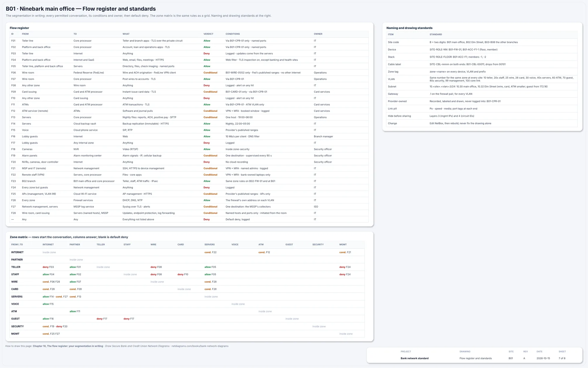Click 'cond. F06 F28' in the WIRE row
The height and width of the screenshot is (368, 588).
pos(51,282)
